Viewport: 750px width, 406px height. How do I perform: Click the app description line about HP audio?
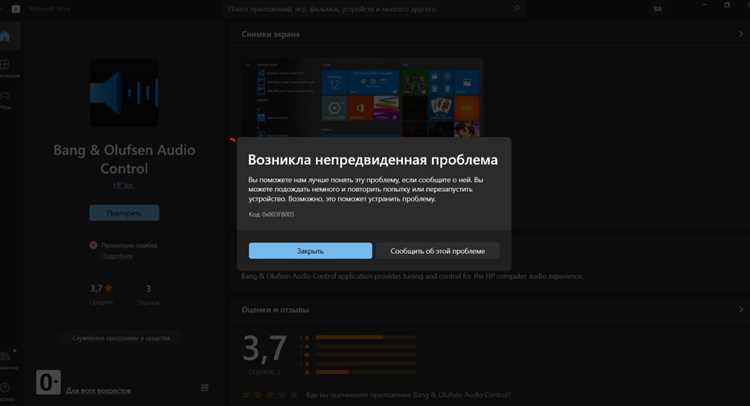click(x=412, y=276)
